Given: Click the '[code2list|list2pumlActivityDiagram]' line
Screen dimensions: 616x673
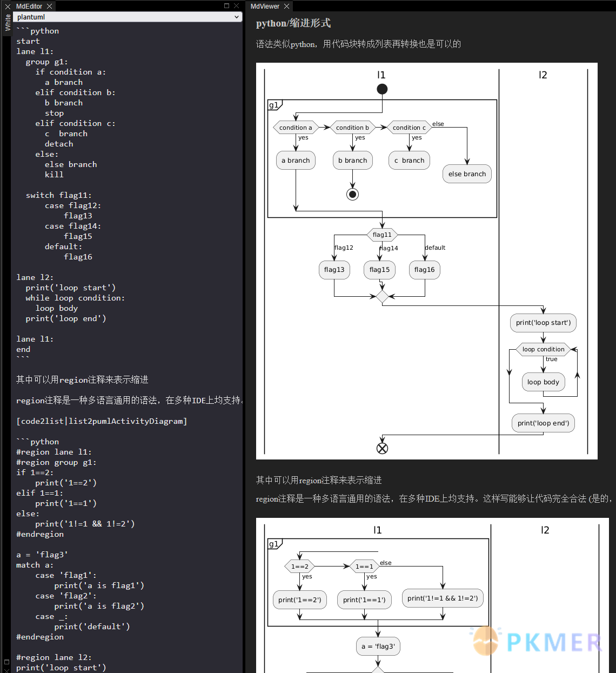Looking at the screenshot, I should click(102, 421).
